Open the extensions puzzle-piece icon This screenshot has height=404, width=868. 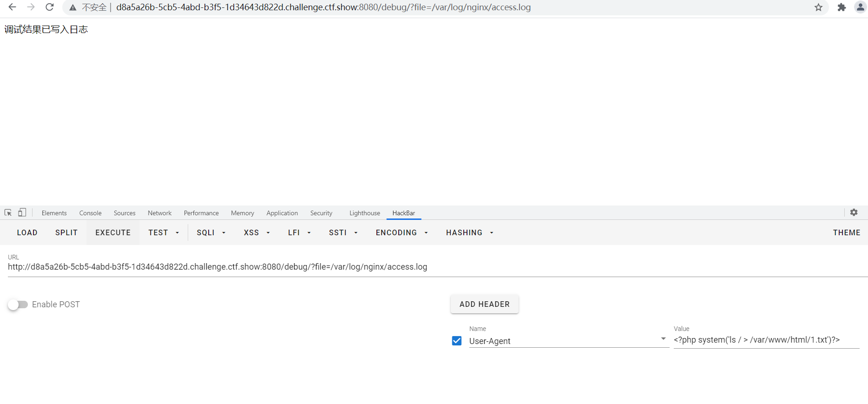click(x=842, y=7)
